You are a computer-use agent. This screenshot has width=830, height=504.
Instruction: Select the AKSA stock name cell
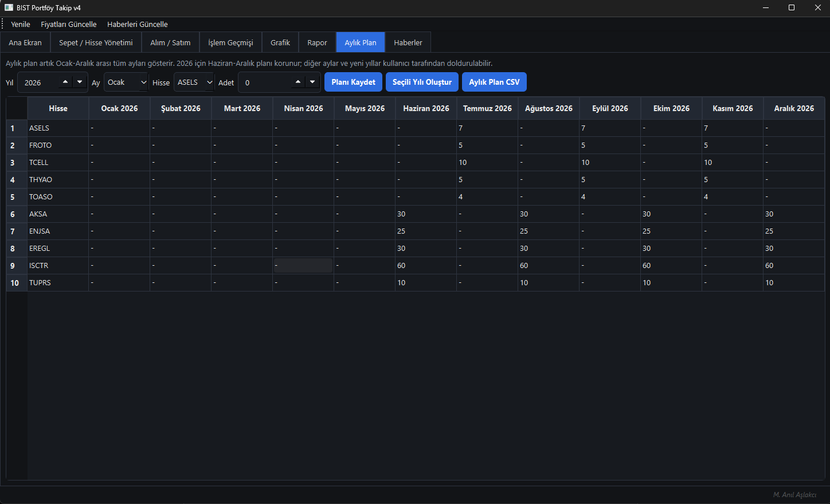click(58, 214)
